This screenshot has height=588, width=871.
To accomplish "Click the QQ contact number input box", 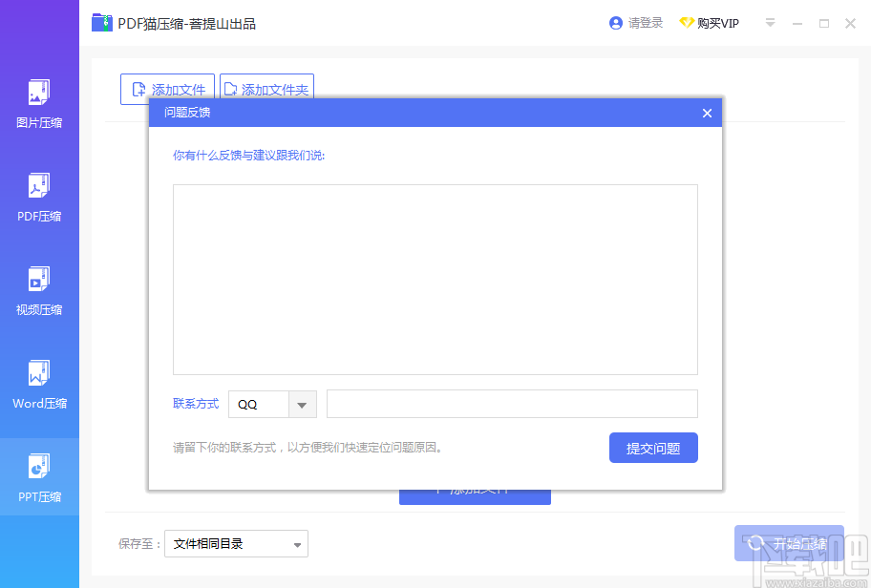I will coord(512,404).
